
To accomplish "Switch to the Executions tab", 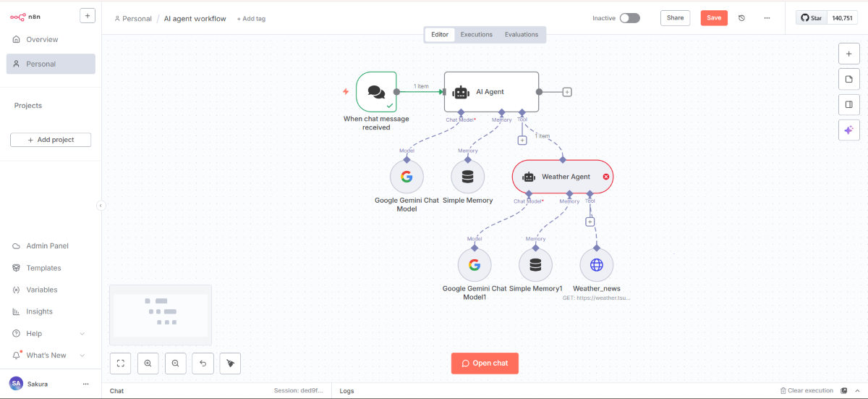I will pos(476,35).
